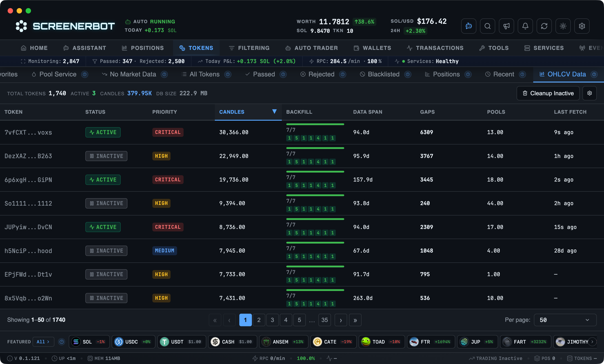Viewport: 604px width, 364px height.
Task: Click the FART featured token chip
Action: click(x=526, y=342)
